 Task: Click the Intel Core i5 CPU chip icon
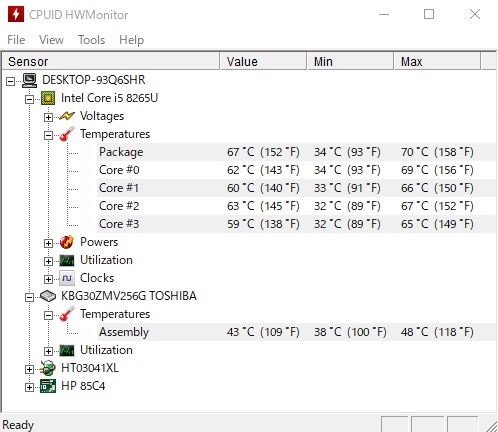[x=48, y=98]
